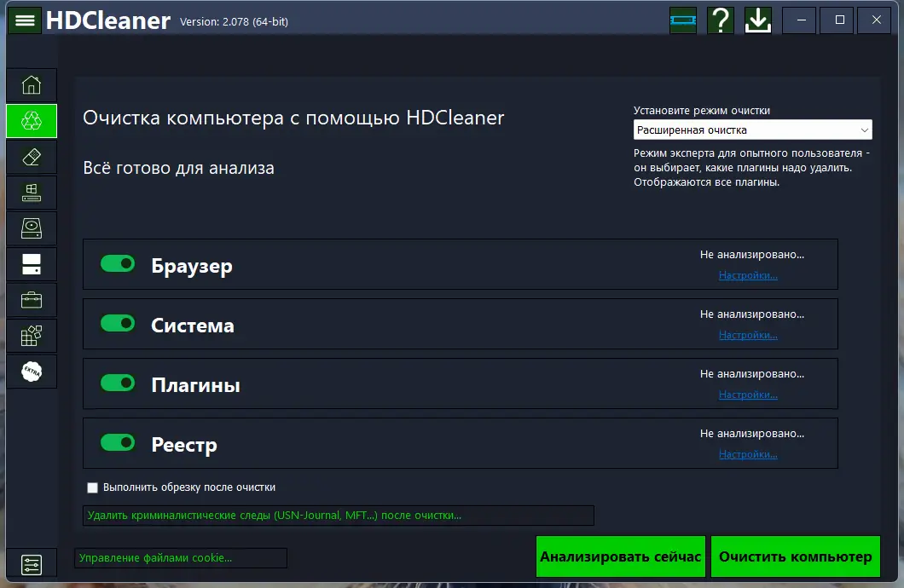Click the Плагины category title
Viewport: 904px width, 588px height.
[195, 384]
